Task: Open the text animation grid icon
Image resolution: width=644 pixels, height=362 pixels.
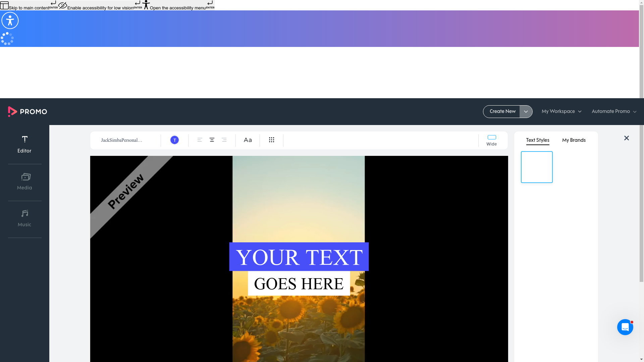Action: coord(271,140)
